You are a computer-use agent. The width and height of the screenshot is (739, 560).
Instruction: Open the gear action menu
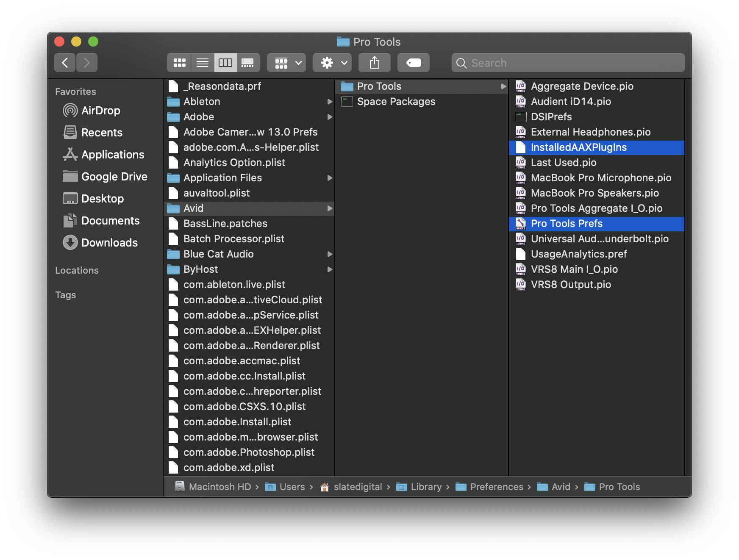pyautogui.click(x=332, y=63)
